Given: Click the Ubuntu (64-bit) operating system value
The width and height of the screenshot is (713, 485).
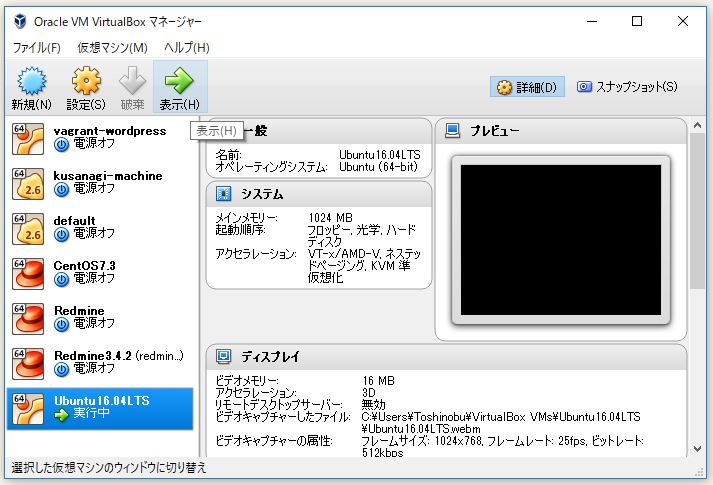Looking at the screenshot, I should pos(378,167).
